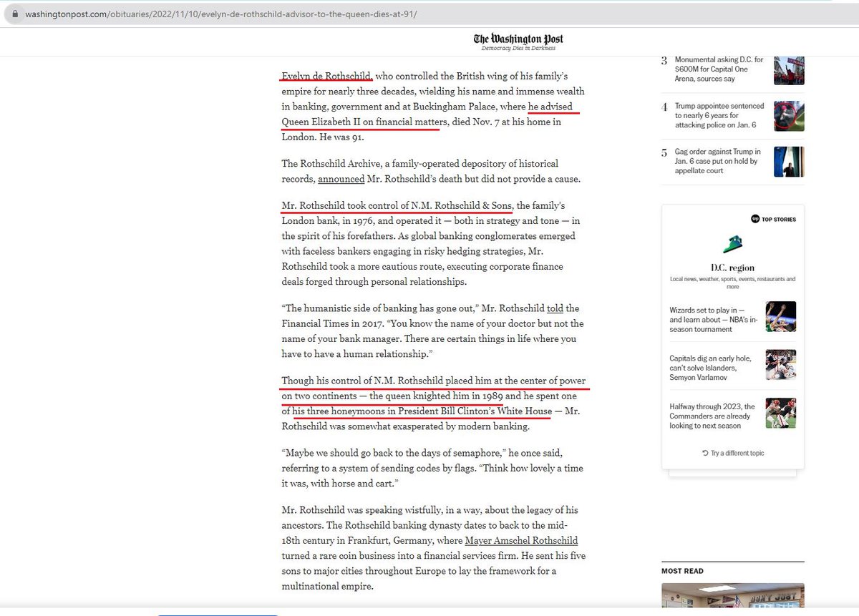Click the Capitals vs Islanders thumbnail
Image resolution: width=859 pixels, height=616 pixels.
780,364
